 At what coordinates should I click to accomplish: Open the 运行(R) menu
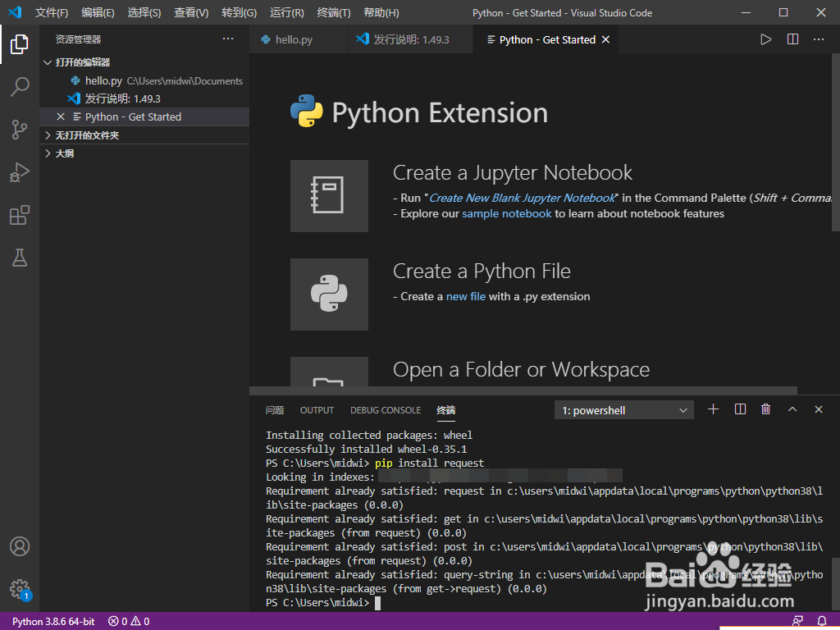(286, 12)
